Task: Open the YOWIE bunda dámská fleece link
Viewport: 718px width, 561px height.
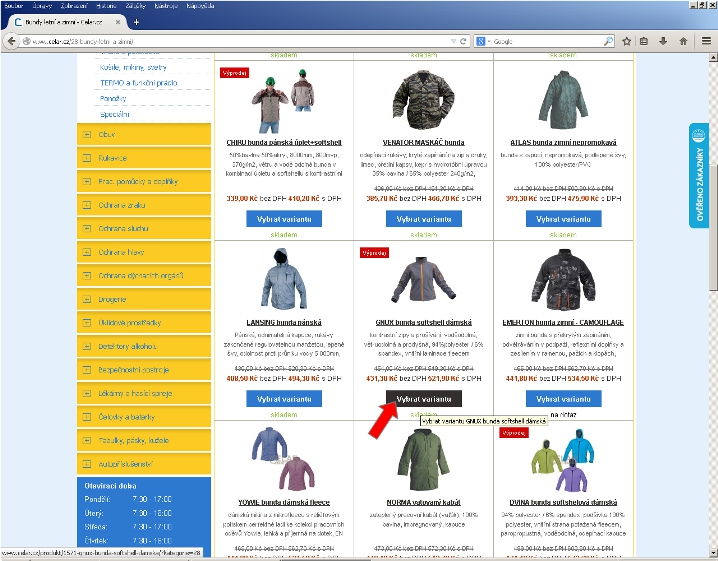Action: (284, 502)
